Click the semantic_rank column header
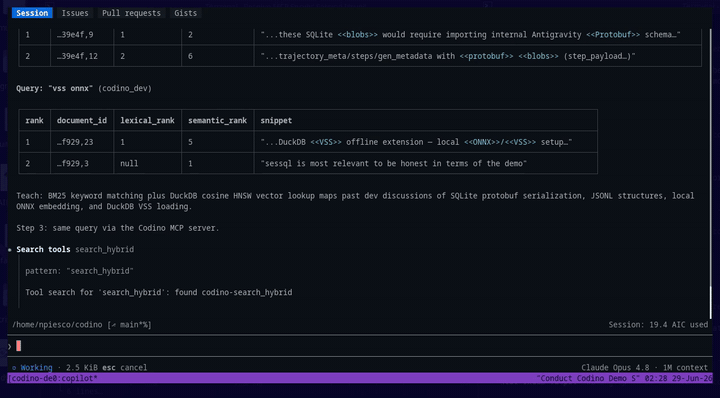 point(218,120)
